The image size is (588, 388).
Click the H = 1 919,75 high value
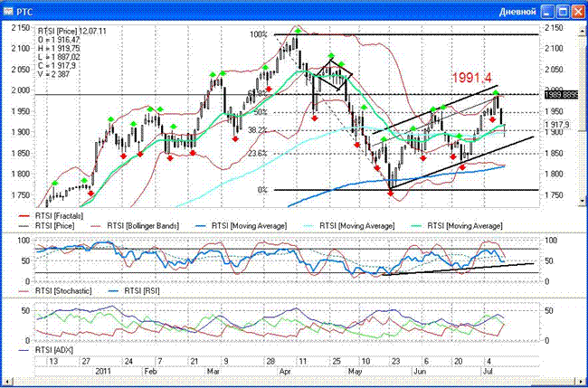click(x=58, y=48)
